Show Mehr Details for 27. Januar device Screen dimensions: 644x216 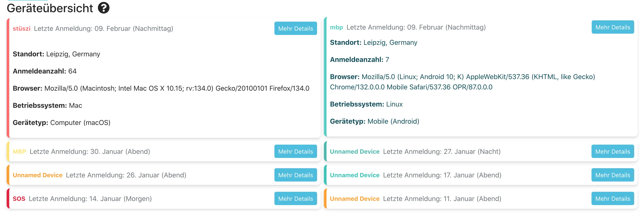(x=613, y=151)
